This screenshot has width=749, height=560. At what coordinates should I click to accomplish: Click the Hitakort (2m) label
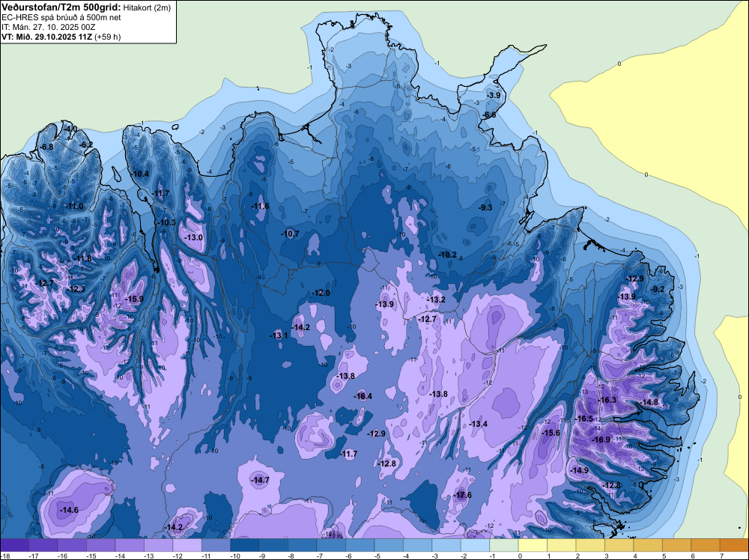tap(147, 7)
